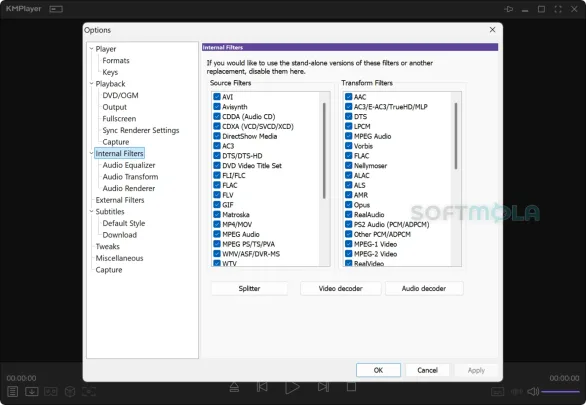Click the Video decoder button

point(340,288)
